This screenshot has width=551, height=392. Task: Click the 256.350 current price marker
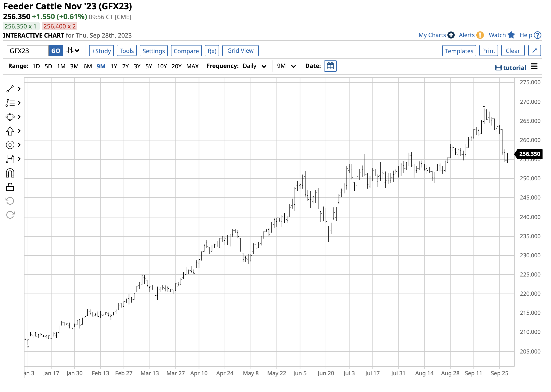coord(530,154)
